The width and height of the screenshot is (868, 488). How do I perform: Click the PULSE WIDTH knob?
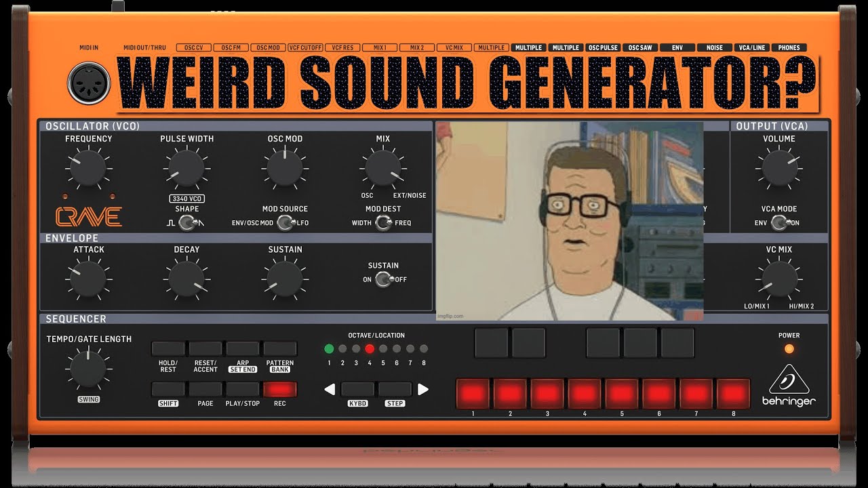pyautogui.click(x=186, y=168)
